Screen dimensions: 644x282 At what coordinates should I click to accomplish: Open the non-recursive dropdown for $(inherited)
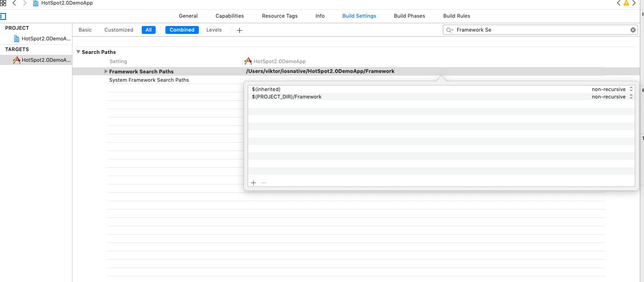[612, 89]
